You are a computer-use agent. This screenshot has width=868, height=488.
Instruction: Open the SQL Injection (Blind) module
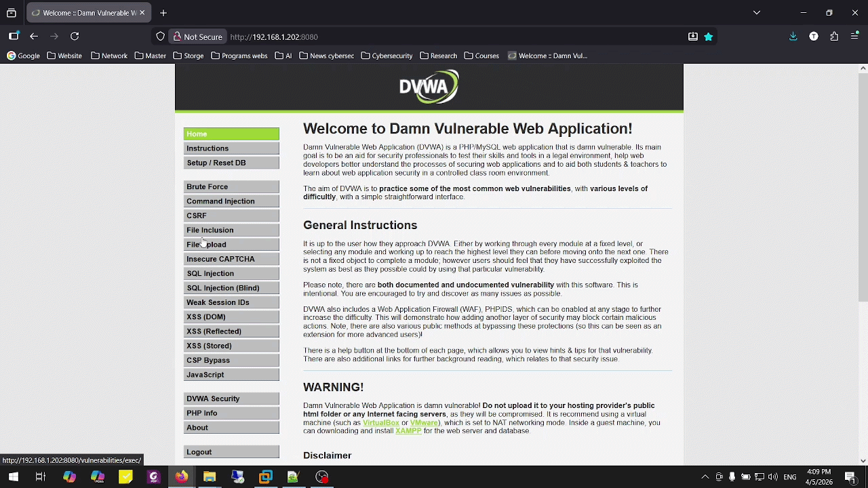[231, 288]
